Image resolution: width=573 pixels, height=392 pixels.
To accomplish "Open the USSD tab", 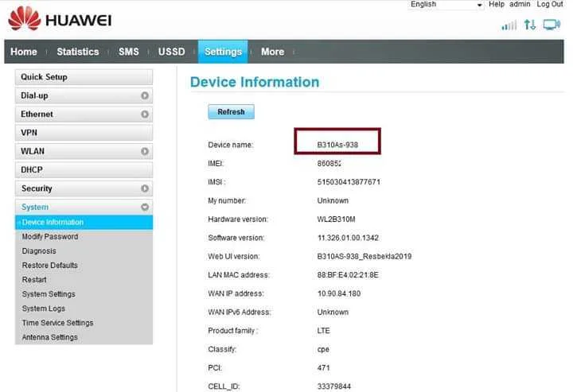I will 172,52.
